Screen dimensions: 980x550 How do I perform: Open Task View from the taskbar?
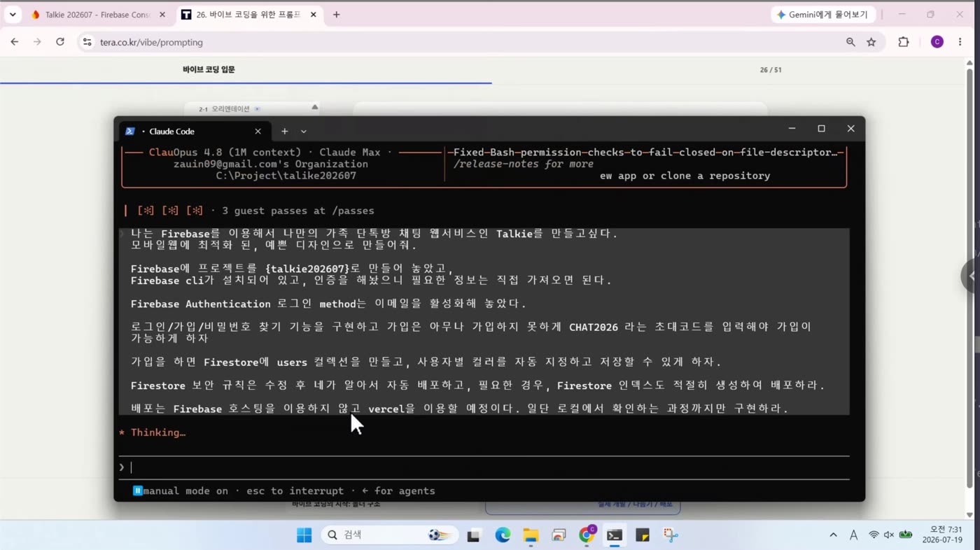pyautogui.click(x=474, y=535)
